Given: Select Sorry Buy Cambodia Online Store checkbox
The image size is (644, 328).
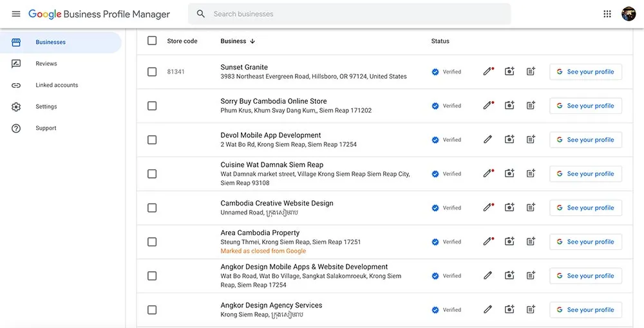Looking at the screenshot, I should tap(152, 106).
